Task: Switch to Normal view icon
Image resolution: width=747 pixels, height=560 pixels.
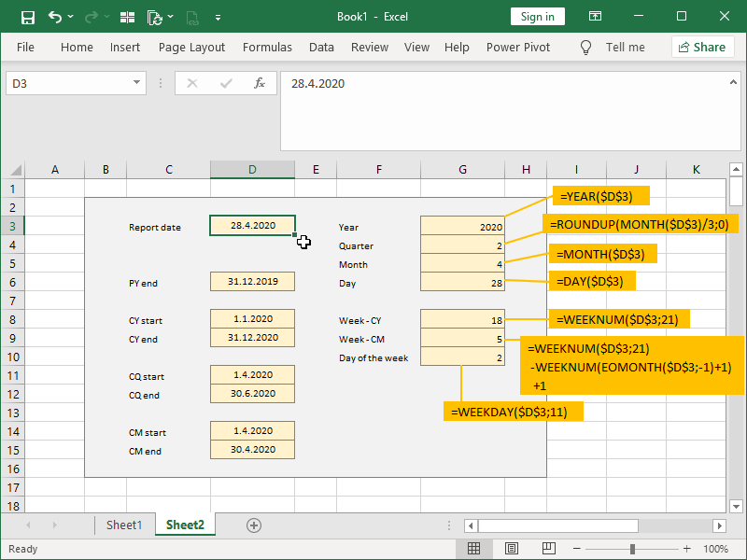Action: pyautogui.click(x=473, y=549)
